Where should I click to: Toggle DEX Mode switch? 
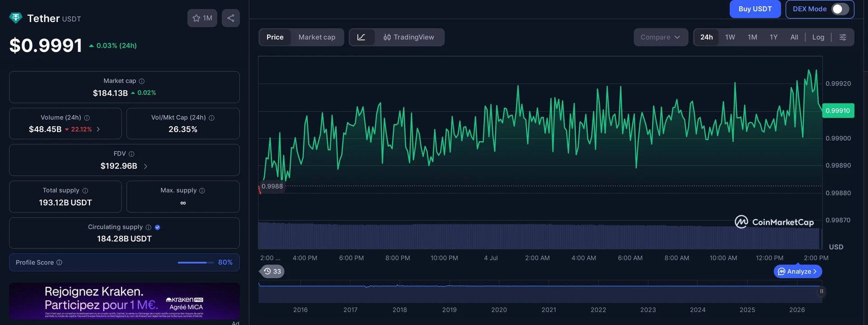(840, 9)
